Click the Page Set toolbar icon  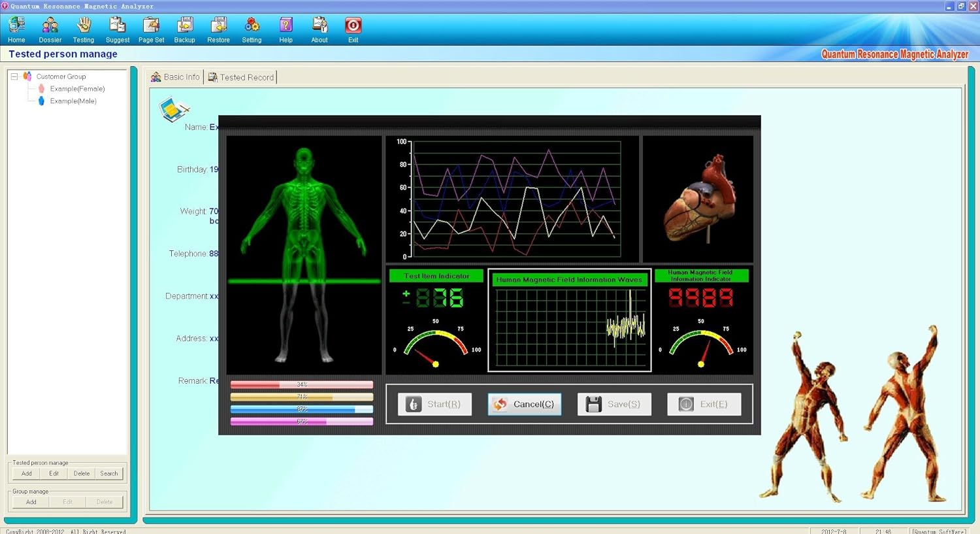pos(151,30)
